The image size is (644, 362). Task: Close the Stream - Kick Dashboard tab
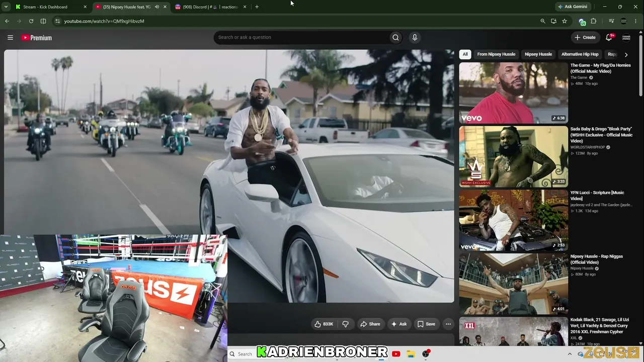coord(85,7)
